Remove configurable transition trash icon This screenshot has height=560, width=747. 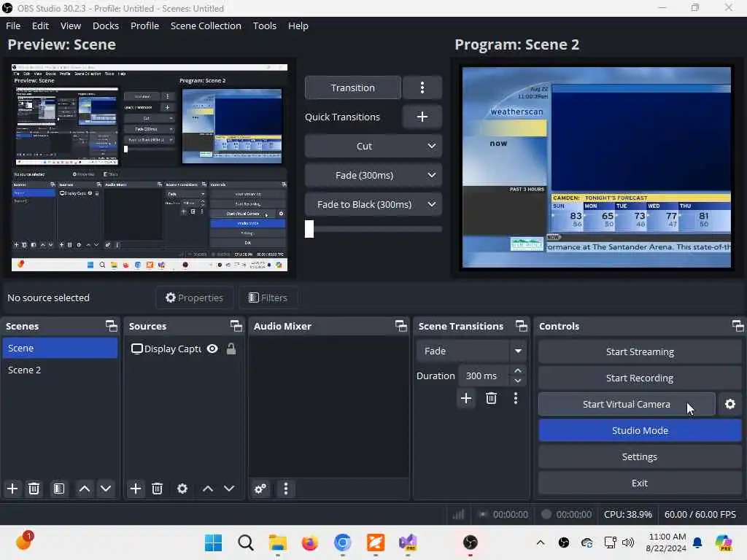(491, 398)
